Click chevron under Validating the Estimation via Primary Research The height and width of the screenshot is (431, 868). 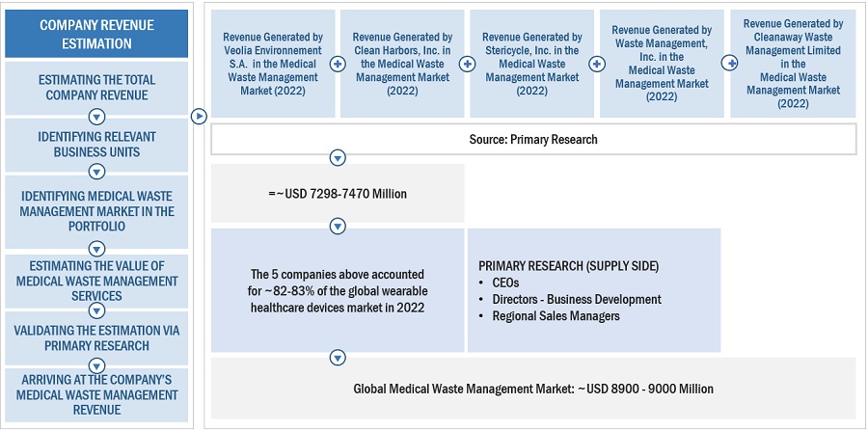point(96,365)
